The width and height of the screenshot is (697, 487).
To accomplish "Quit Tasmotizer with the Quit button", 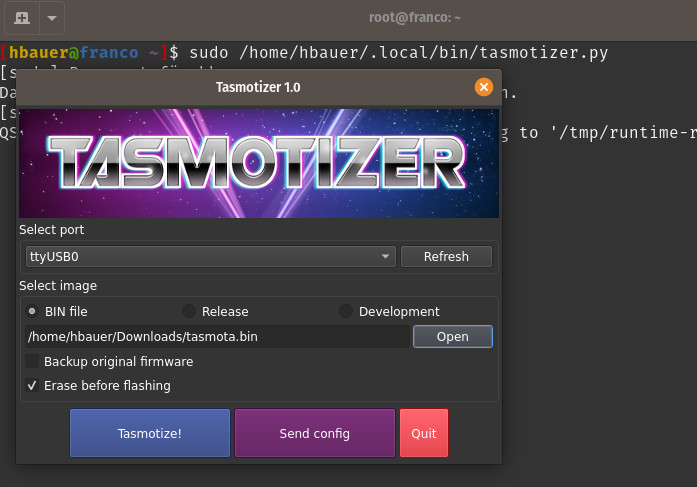I will pyautogui.click(x=424, y=433).
